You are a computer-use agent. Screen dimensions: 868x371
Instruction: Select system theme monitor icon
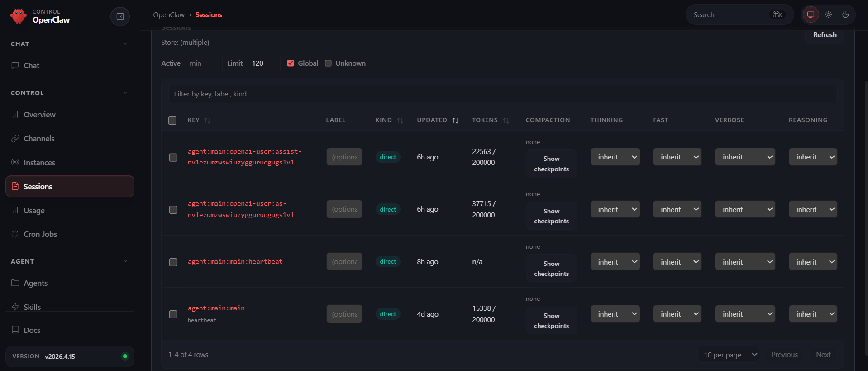pyautogui.click(x=811, y=15)
